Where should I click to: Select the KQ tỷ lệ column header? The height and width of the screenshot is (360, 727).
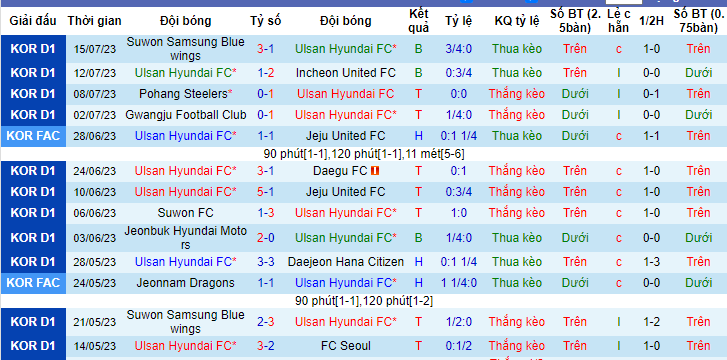coord(517,21)
